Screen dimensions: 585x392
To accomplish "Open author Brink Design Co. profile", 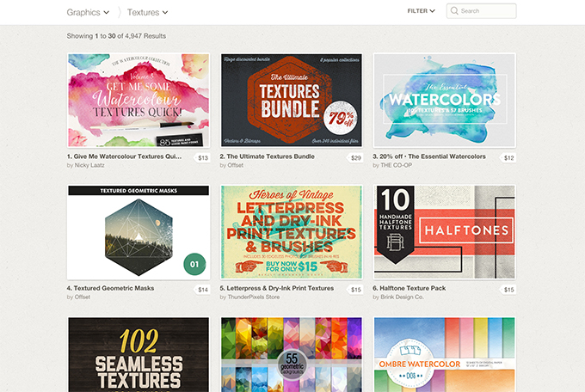I will point(402,297).
